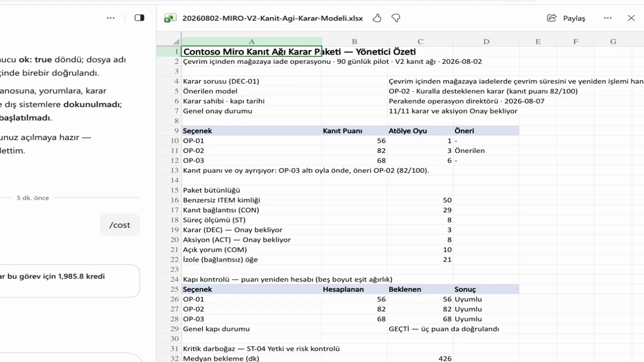Click 'Karar sahibi · kapı tarihi' cell
644x362 pixels.
(x=252, y=101)
